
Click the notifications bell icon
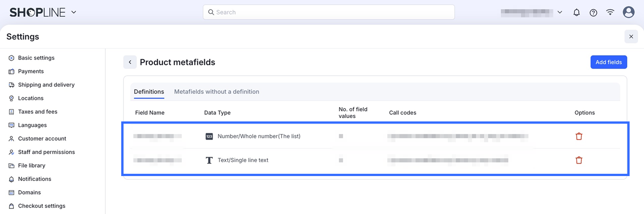click(577, 13)
